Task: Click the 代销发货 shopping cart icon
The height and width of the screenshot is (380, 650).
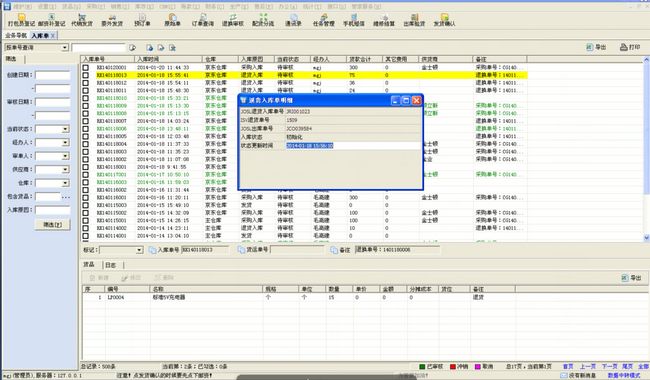Action: (82, 20)
